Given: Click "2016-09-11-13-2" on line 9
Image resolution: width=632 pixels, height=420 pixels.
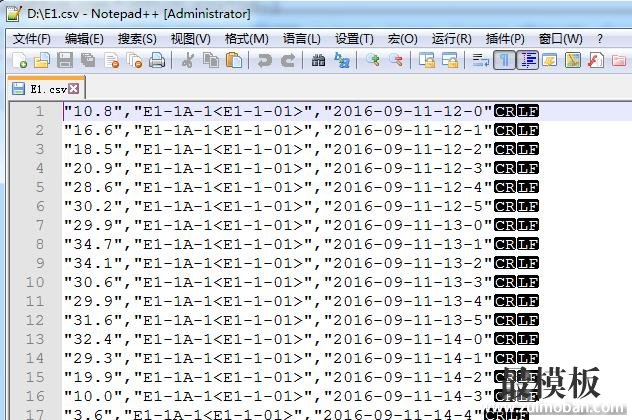Looking at the screenshot, I should [x=408, y=263].
